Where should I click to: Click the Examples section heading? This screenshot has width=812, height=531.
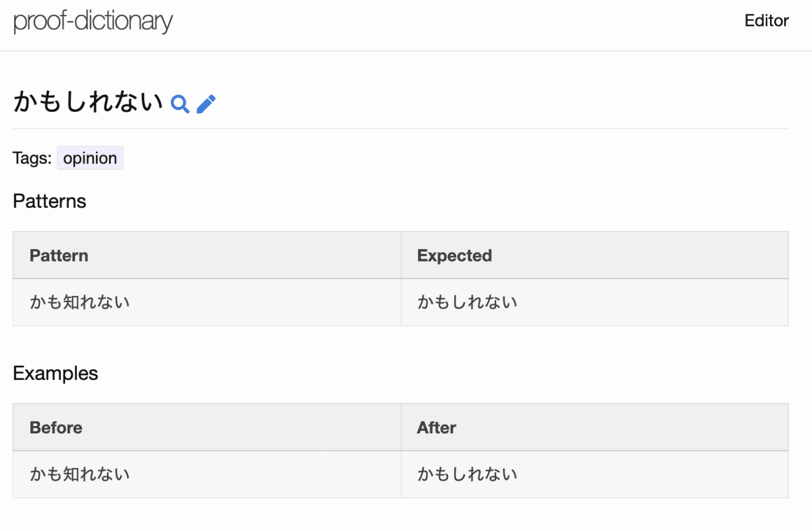point(55,373)
